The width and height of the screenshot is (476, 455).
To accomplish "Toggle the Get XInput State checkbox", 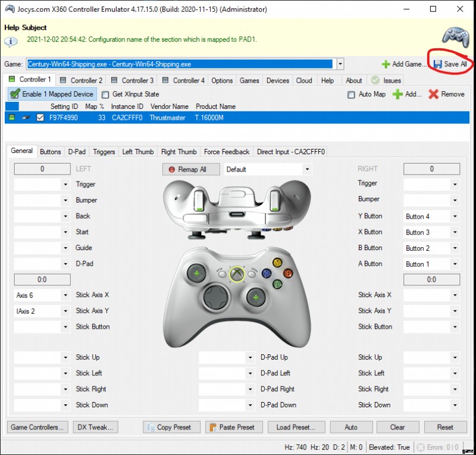I will point(105,94).
